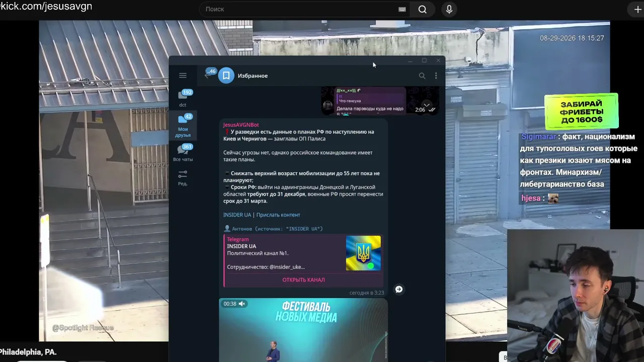The height and width of the screenshot is (362, 644).
Task: Unmute the 00:38 video
Action: pyautogui.click(x=242, y=304)
